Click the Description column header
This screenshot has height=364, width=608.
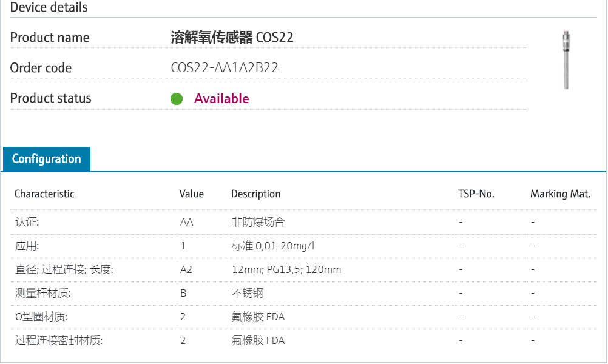point(256,194)
